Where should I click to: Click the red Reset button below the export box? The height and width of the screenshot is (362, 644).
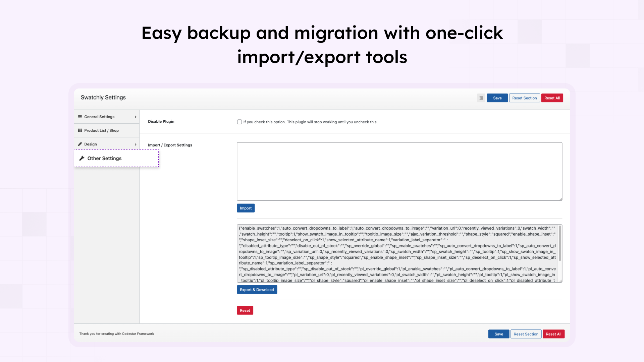pos(245,310)
